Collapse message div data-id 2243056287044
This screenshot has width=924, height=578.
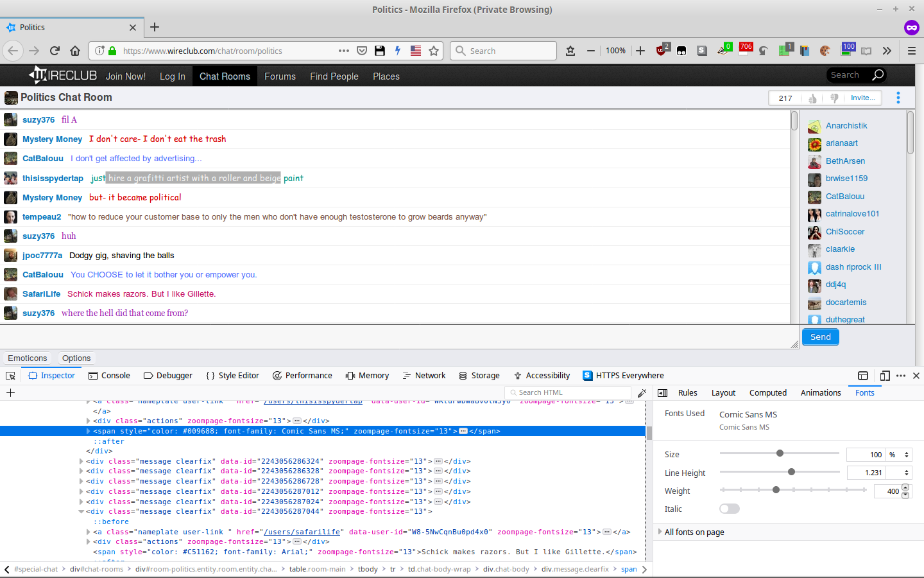pos(81,512)
